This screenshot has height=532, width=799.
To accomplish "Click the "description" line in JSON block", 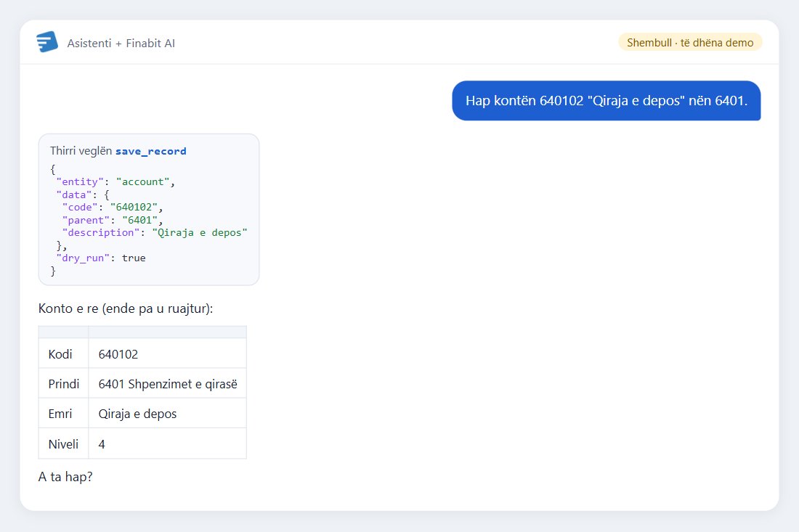I will [x=155, y=233].
